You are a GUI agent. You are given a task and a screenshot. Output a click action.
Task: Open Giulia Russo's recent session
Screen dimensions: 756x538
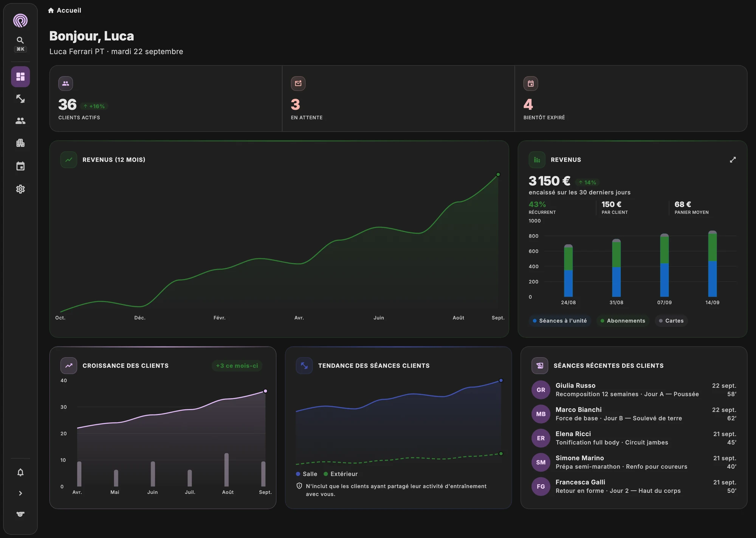[634, 390]
